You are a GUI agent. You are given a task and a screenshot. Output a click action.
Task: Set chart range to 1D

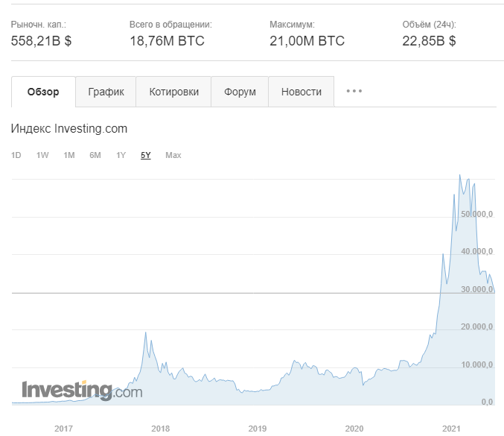tap(16, 155)
